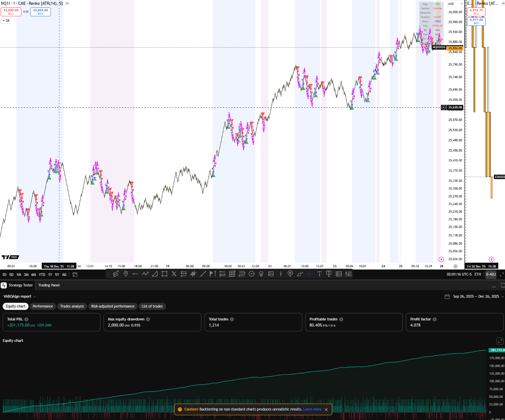
Task: Open the USD currency dropdown
Action: click(455, 4)
